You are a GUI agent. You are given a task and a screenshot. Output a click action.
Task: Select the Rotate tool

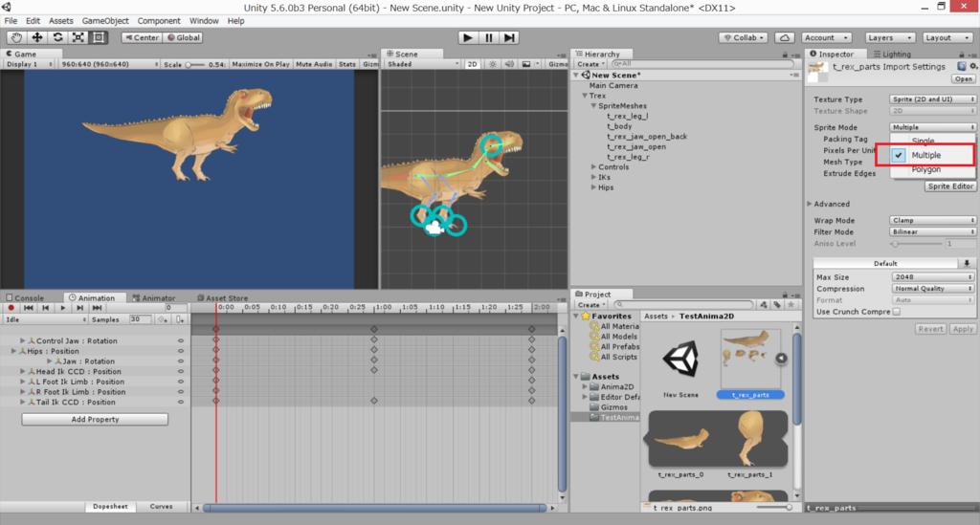57,37
